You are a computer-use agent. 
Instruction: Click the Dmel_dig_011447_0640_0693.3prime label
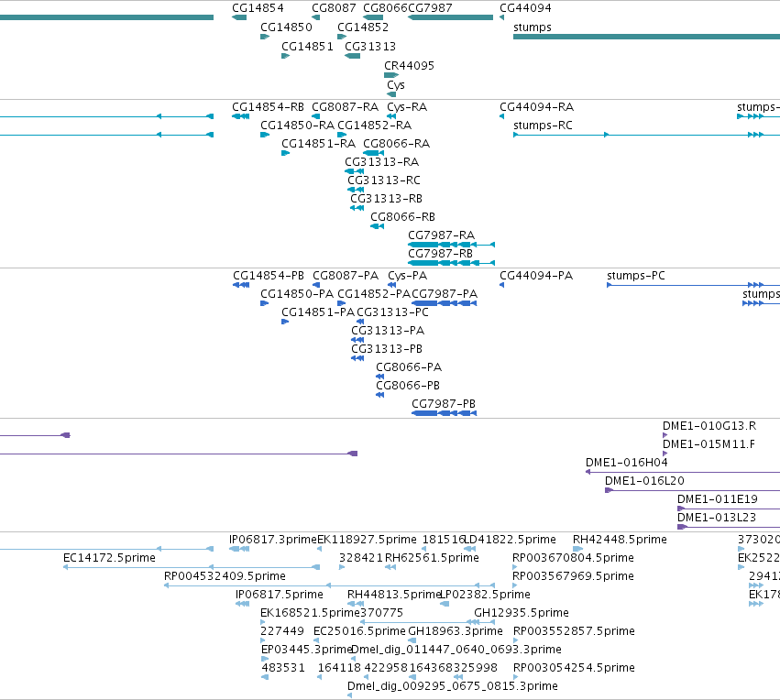[456, 650]
